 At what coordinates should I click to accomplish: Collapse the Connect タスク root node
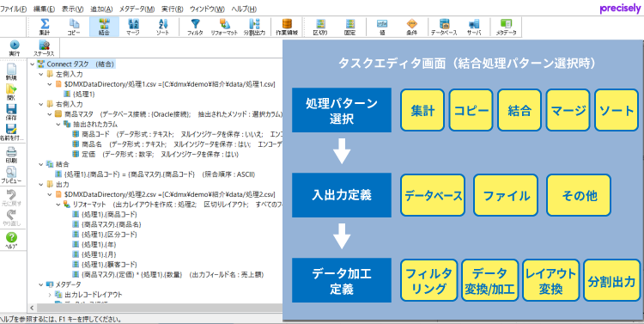[32, 64]
